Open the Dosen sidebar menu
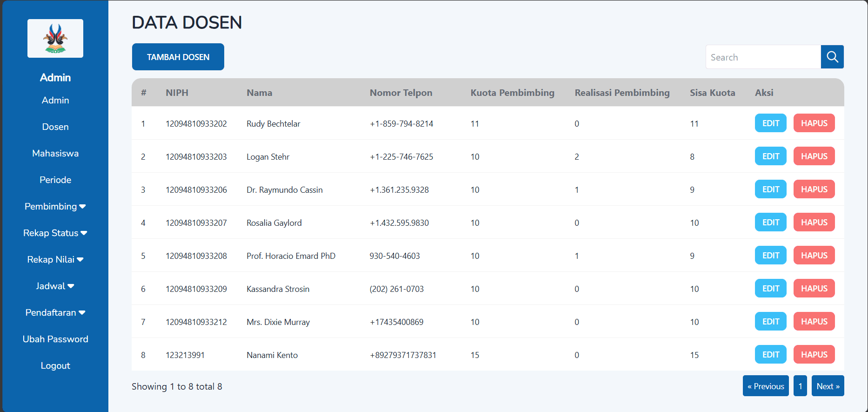 (55, 127)
